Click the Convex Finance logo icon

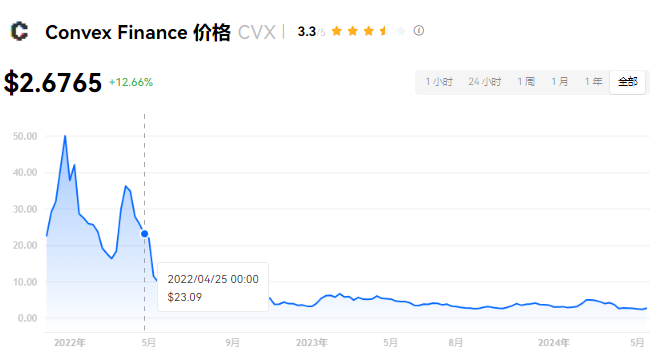tap(19, 32)
